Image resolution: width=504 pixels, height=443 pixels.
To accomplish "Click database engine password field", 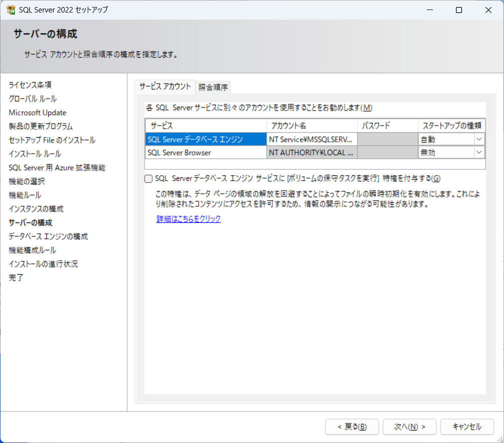I will tap(388, 139).
